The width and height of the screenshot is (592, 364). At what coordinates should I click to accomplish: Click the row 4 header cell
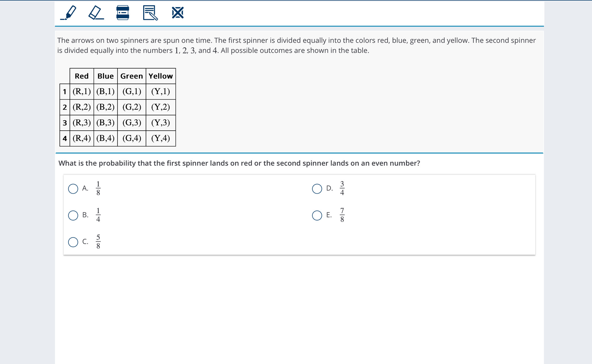click(65, 138)
